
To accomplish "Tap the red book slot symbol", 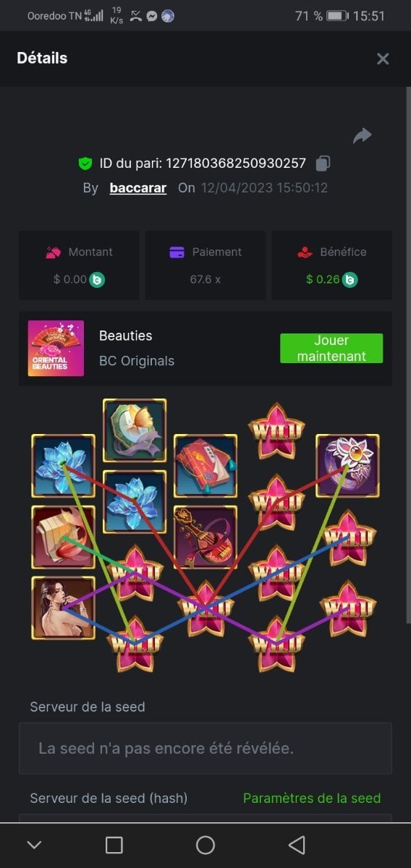I will pos(205,466).
